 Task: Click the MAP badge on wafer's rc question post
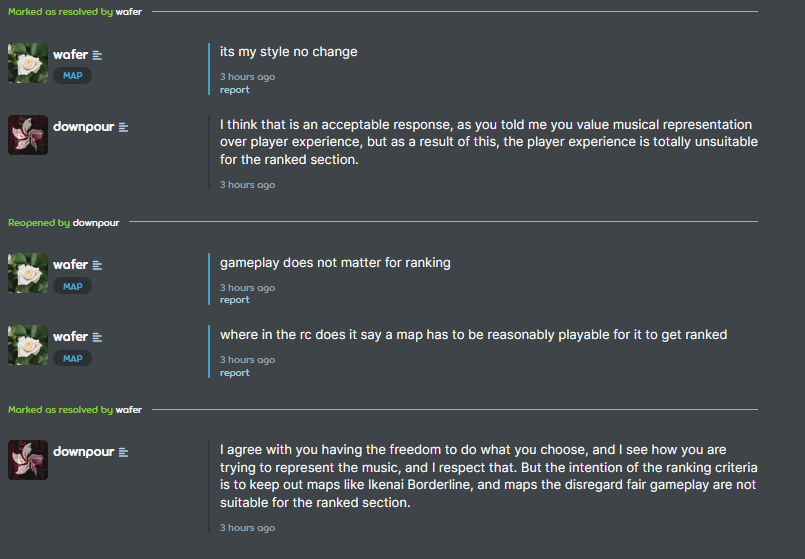pos(72,358)
